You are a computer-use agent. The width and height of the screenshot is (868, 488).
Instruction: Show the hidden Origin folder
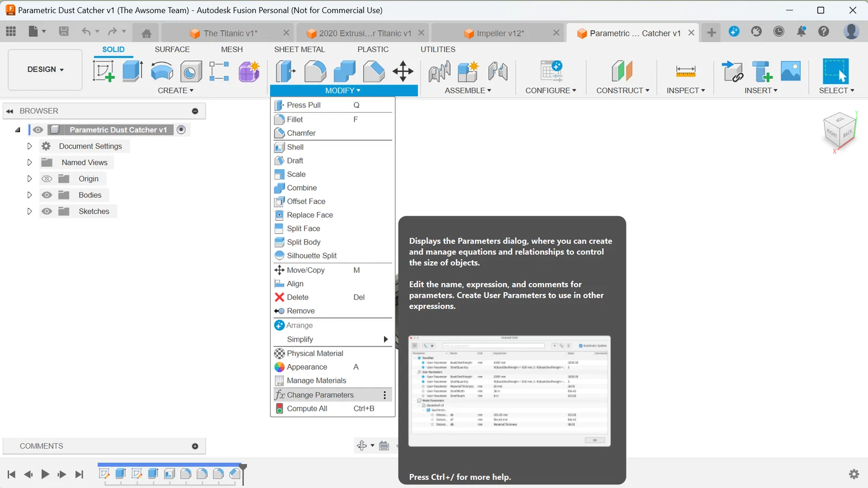(x=47, y=178)
